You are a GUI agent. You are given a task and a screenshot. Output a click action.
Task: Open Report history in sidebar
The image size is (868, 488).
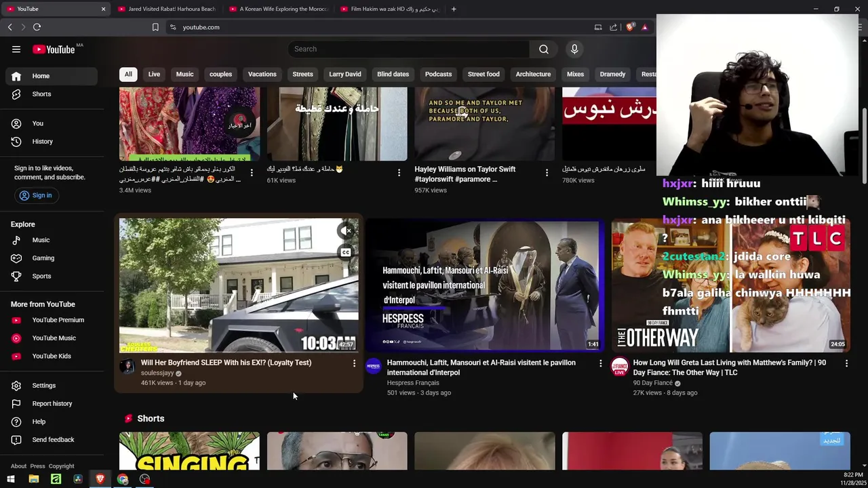53,404
